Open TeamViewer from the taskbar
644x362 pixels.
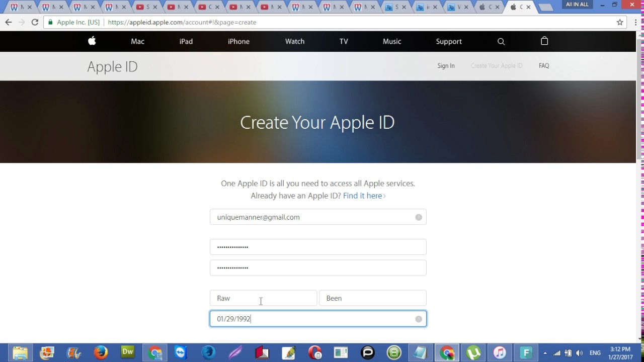click(x=181, y=352)
